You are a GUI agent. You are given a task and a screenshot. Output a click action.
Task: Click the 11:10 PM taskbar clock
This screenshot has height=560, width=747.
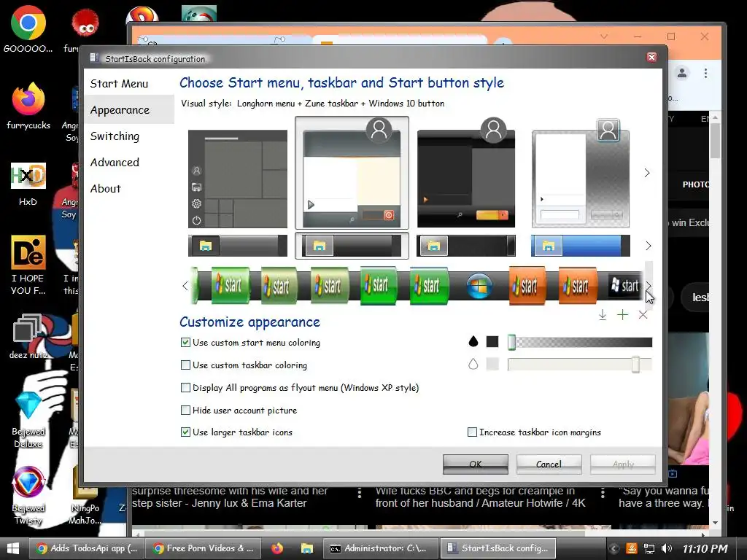click(x=705, y=548)
